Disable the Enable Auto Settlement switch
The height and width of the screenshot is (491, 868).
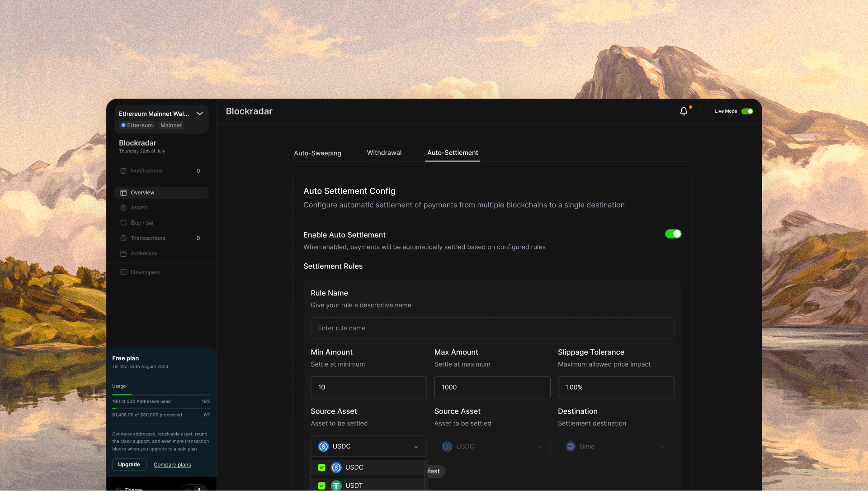coord(673,234)
